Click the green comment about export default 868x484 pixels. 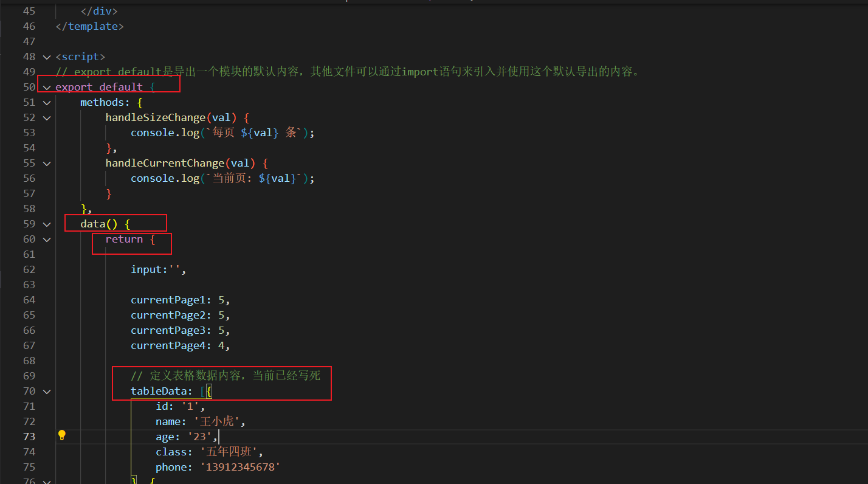point(348,72)
